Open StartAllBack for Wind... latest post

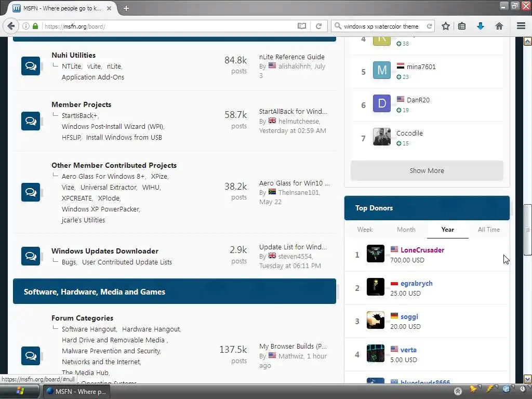(x=293, y=112)
